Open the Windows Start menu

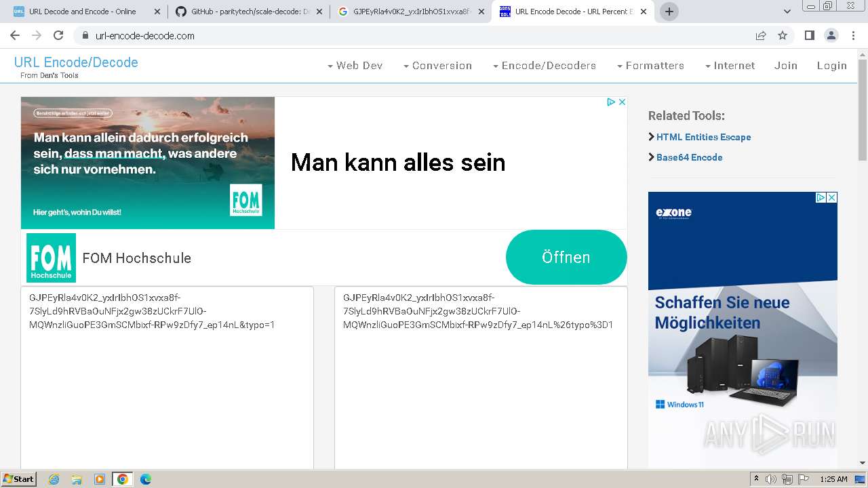(19, 479)
